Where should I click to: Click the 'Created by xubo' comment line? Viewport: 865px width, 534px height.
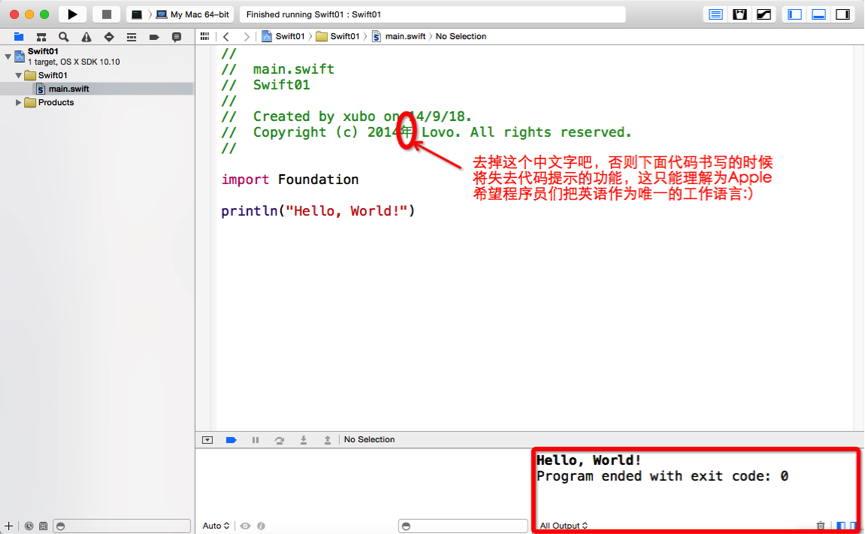tap(346, 116)
